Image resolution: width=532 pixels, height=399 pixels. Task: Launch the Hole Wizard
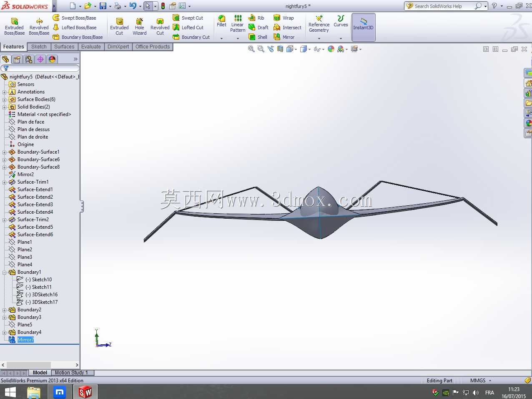[140, 27]
